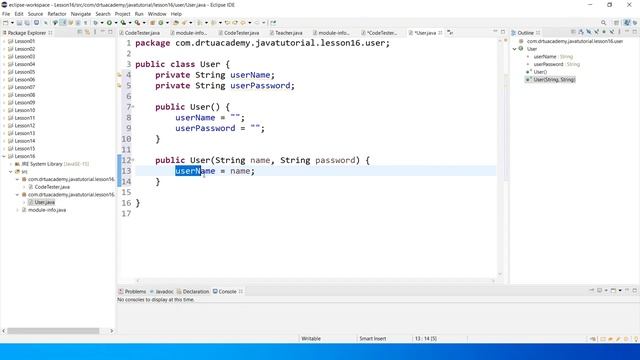Click the Open the Run menu
Viewport: 640px width, 360px height.
(139, 14)
